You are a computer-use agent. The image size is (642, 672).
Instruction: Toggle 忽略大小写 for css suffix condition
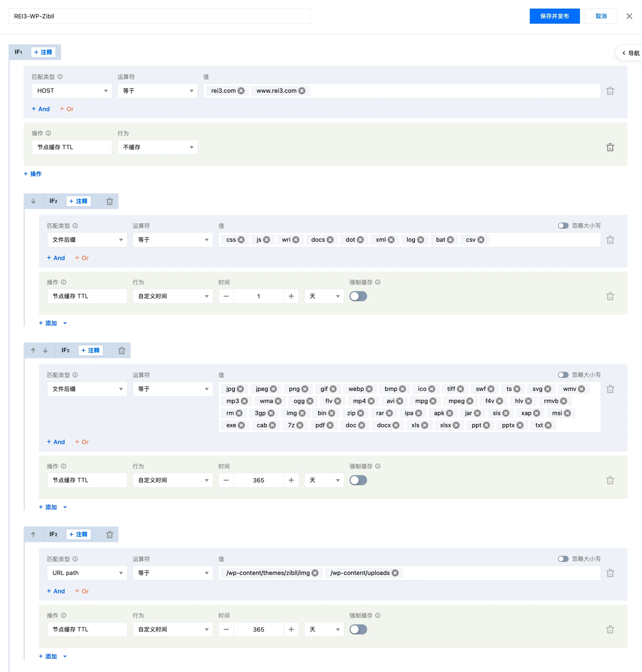(x=563, y=226)
